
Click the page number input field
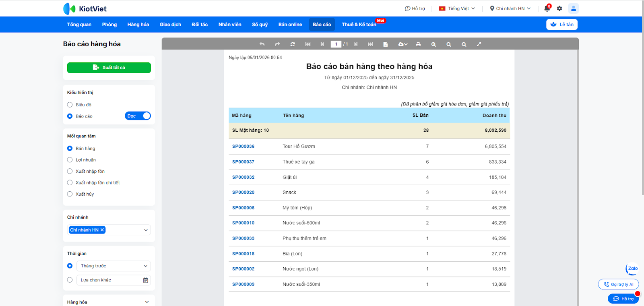[x=336, y=44]
